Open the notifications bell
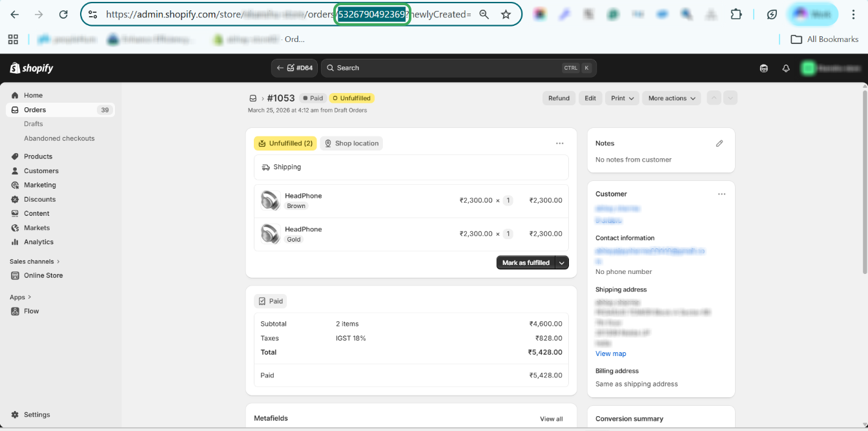The height and width of the screenshot is (431, 868). coord(786,68)
